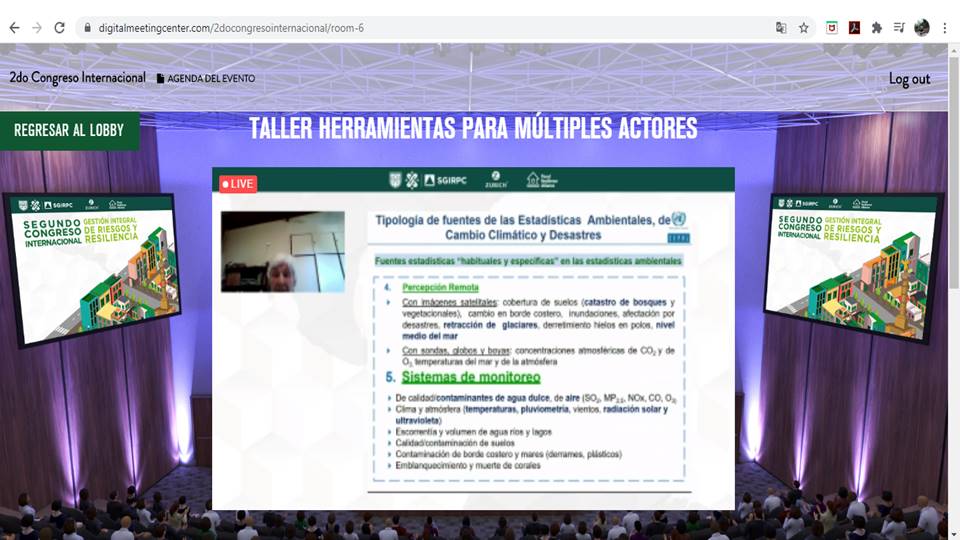
Task: Click Log out
Action: coord(909,79)
